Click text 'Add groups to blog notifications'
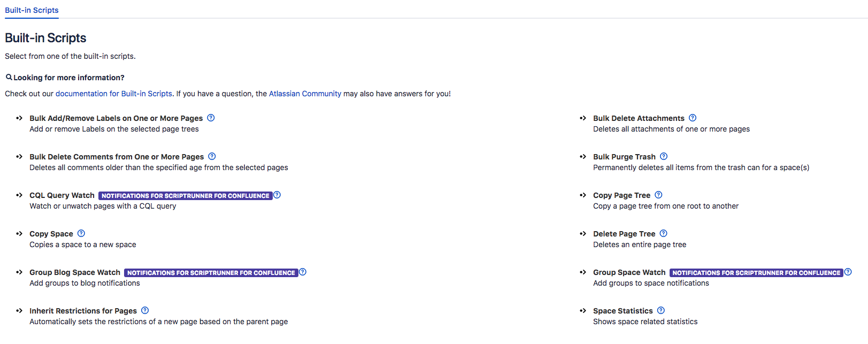The width and height of the screenshot is (868, 344). pos(85,283)
